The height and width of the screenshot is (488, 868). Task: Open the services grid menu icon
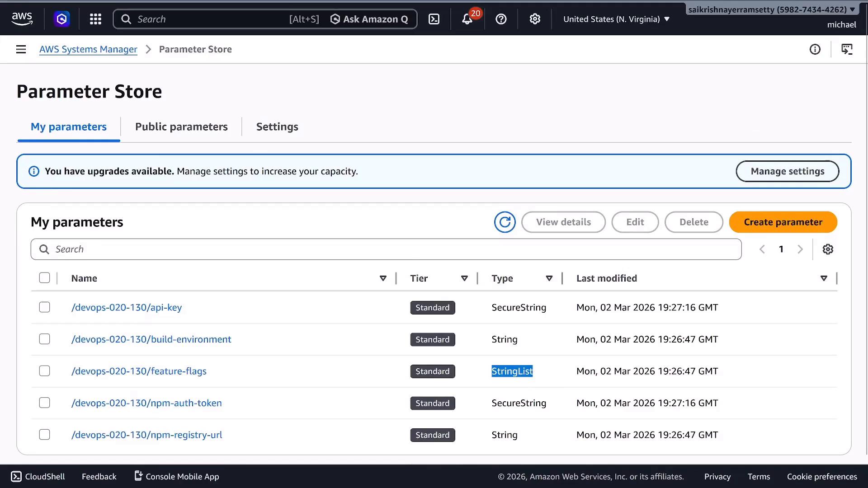click(95, 19)
